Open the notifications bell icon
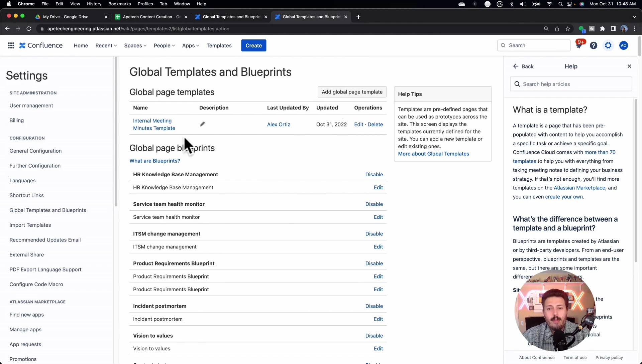642x364 pixels. pyautogui.click(x=579, y=45)
